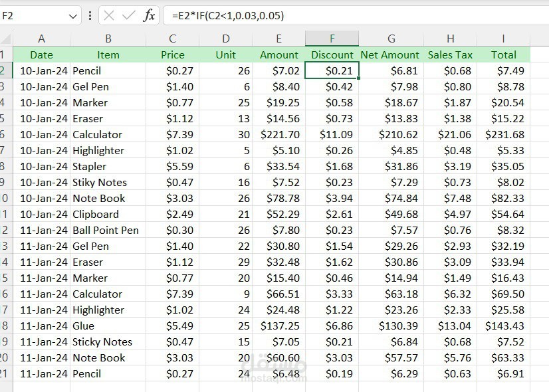The width and height of the screenshot is (549, 392).
Task: Click net amount cell $49.68
Action: coord(391,214)
